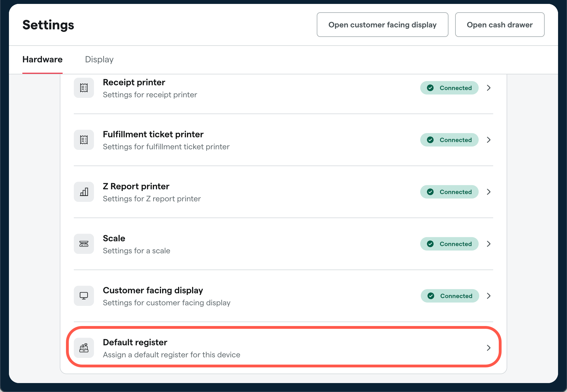Expand the Default register settings
Image resolution: width=567 pixels, height=392 pixels.
[489, 348]
